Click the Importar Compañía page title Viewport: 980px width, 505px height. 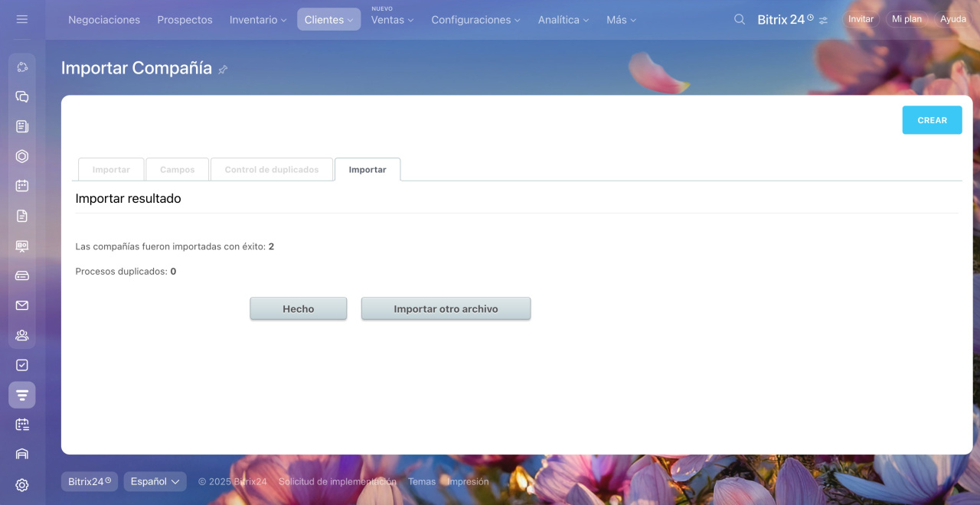tap(136, 68)
